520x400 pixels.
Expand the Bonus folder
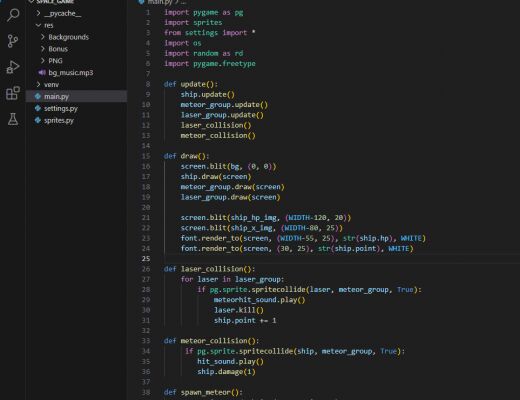pyautogui.click(x=43, y=49)
